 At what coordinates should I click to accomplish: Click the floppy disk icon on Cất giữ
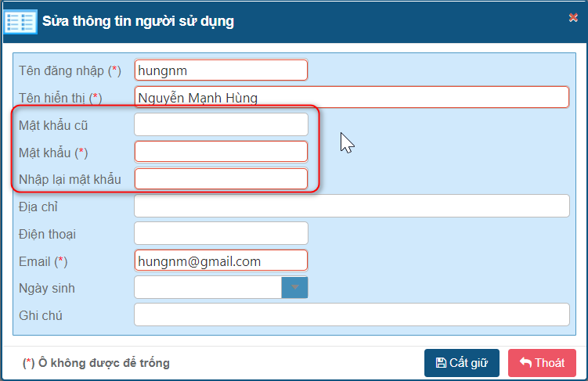(442, 363)
